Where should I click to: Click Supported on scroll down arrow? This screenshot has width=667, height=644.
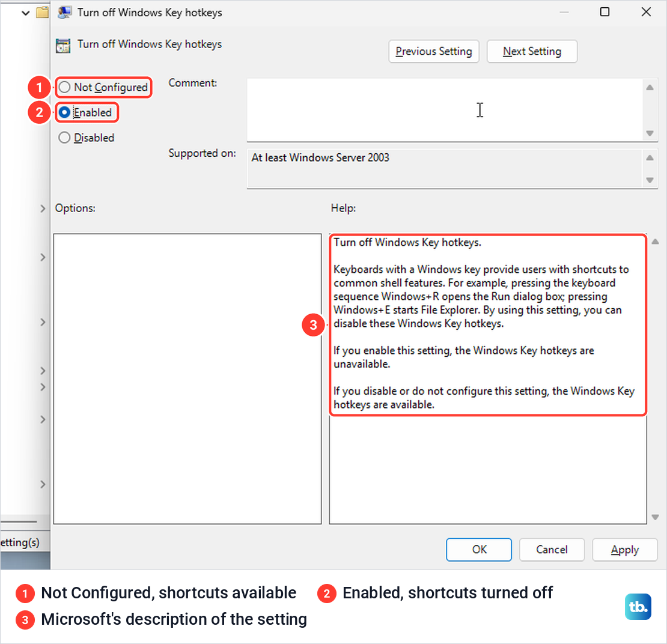pyautogui.click(x=650, y=180)
